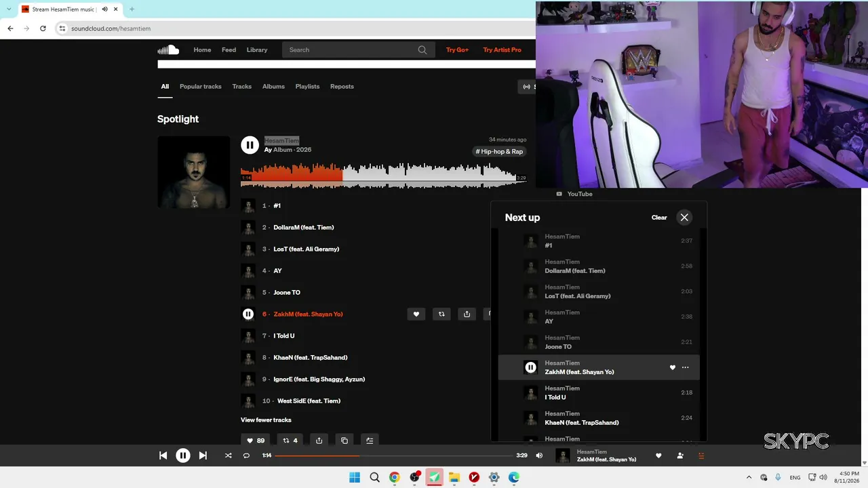The image size is (868, 488).
Task: Play track 1 titled #1 in the album
Action: (277, 206)
